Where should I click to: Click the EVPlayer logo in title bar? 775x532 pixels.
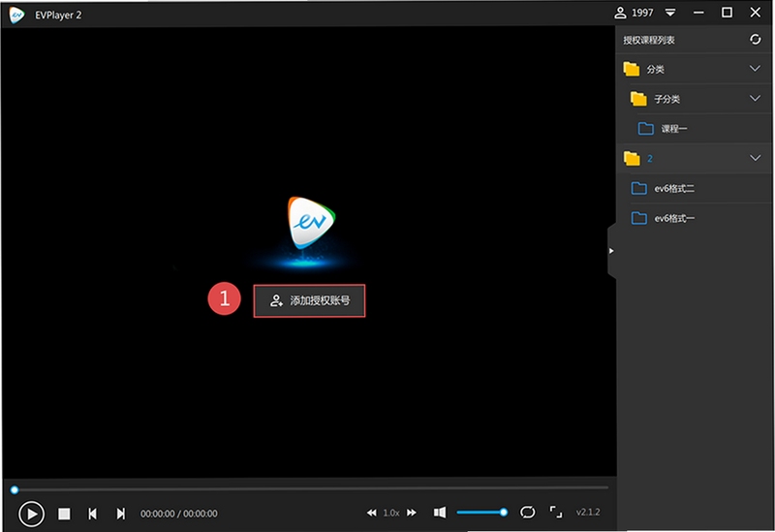point(16,15)
